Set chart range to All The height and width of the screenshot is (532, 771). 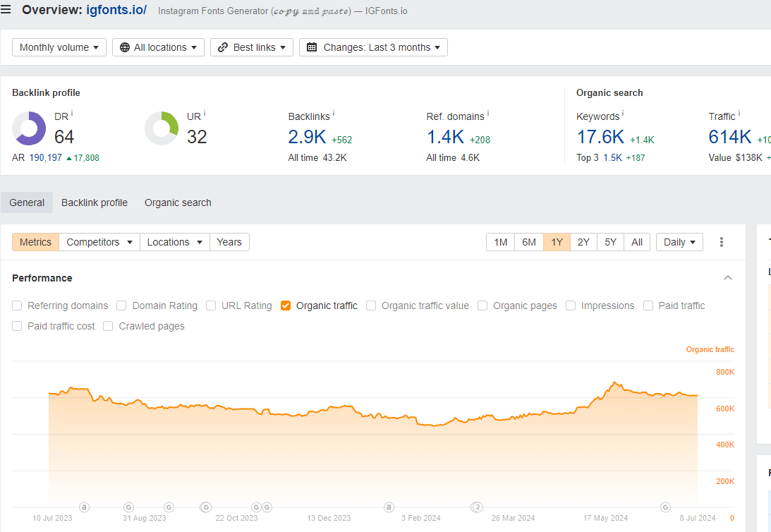click(637, 242)
